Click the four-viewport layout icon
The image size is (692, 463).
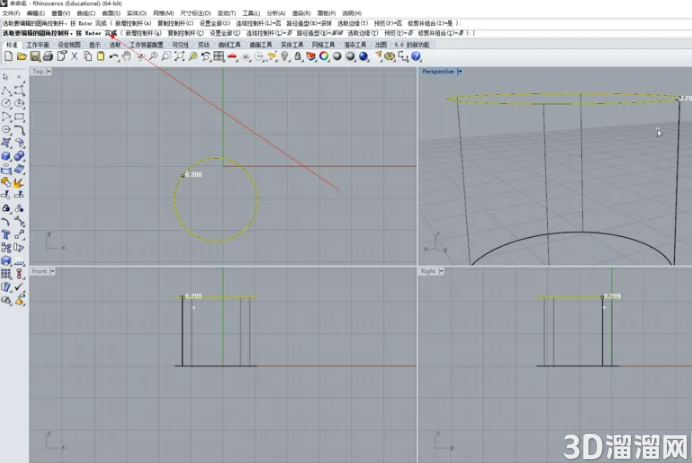point(218,56)
